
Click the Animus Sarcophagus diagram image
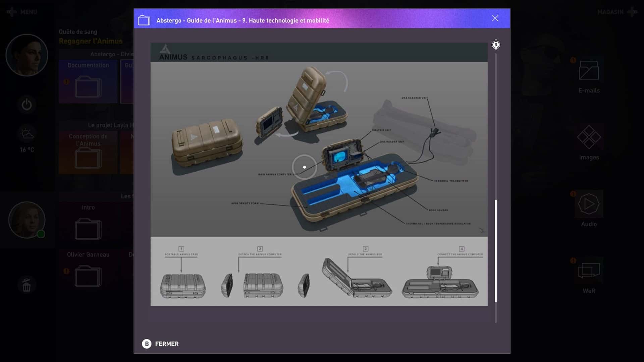pos(319,174)
